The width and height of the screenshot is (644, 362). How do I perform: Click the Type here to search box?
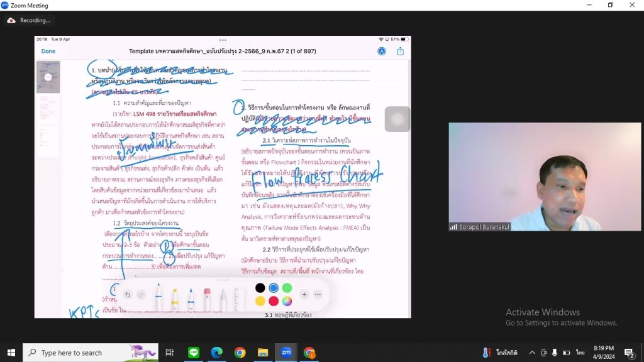91,353
